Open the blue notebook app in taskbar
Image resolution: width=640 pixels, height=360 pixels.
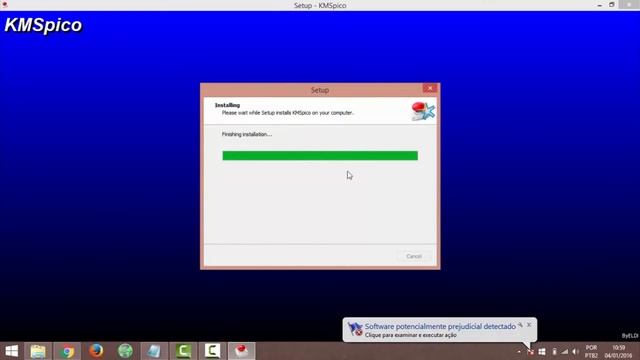click(154, 351)
